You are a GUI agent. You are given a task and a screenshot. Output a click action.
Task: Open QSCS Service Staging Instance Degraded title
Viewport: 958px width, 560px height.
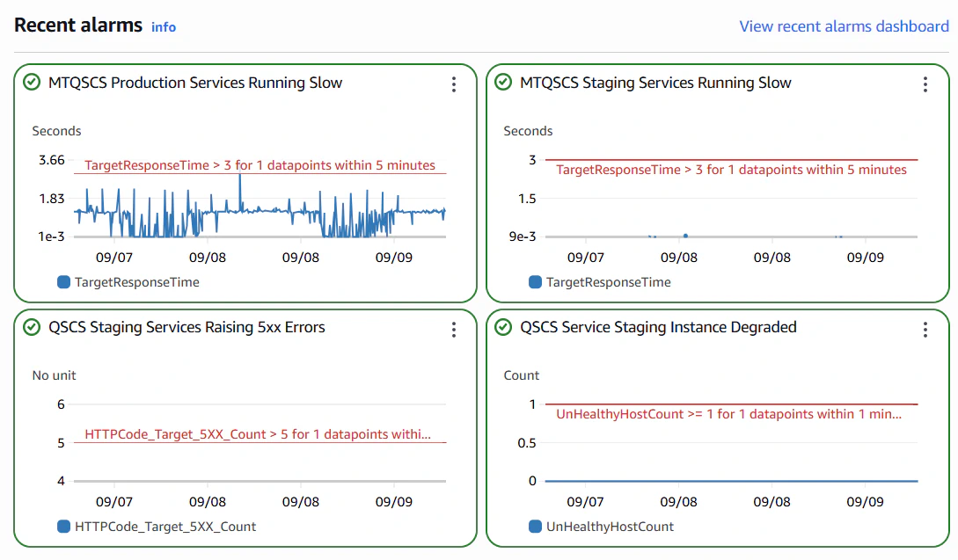click(x=658, y=327)
